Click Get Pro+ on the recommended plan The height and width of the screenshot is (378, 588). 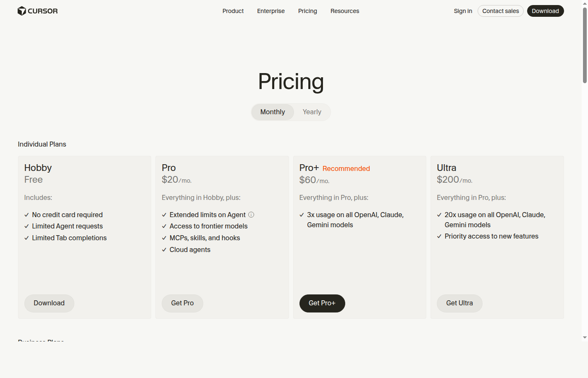pos(322,303)
